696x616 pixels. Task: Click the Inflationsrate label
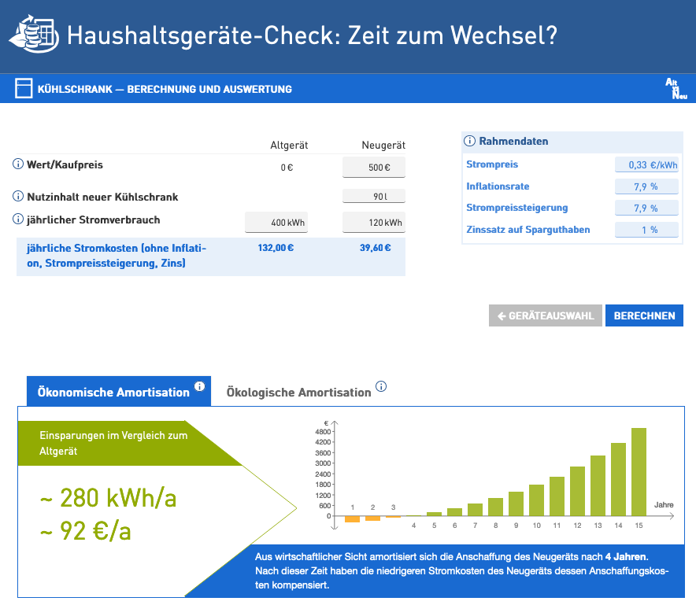[x=498, y=186]
